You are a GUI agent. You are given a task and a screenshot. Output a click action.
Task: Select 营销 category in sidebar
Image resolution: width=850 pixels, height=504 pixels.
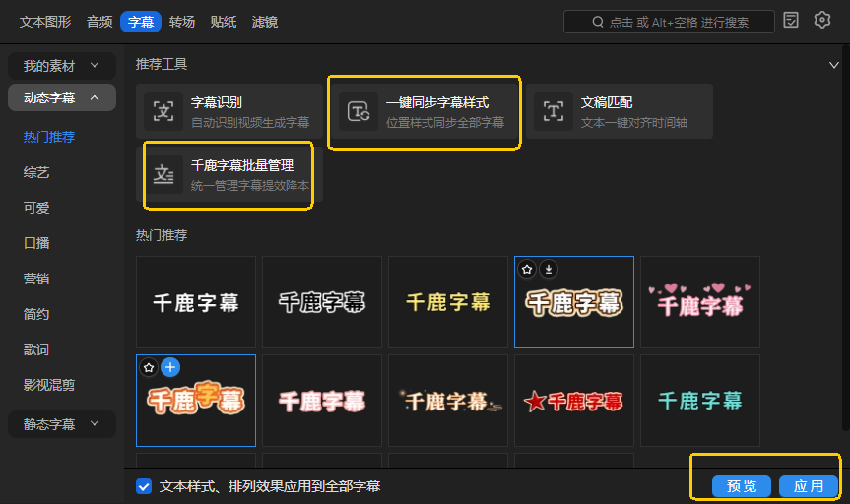click(36, 279)
